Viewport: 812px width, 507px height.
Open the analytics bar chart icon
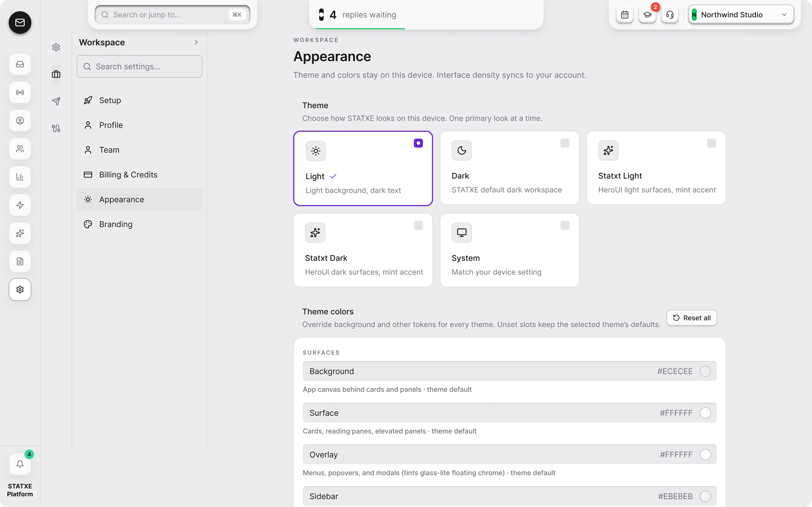tap(20, 177)
